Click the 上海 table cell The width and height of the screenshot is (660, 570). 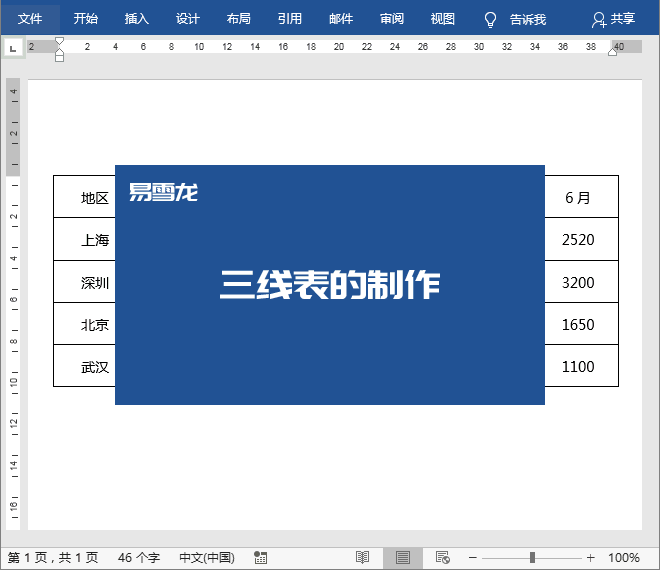pyautogui.click(x=84, y=239)
